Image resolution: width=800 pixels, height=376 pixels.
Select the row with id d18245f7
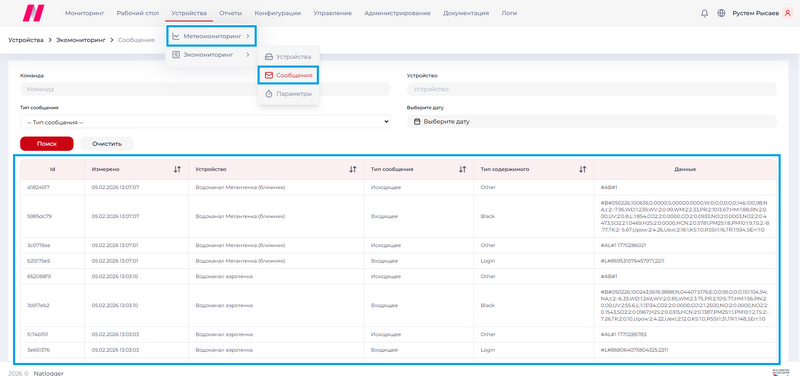click(x=399, y=187)
